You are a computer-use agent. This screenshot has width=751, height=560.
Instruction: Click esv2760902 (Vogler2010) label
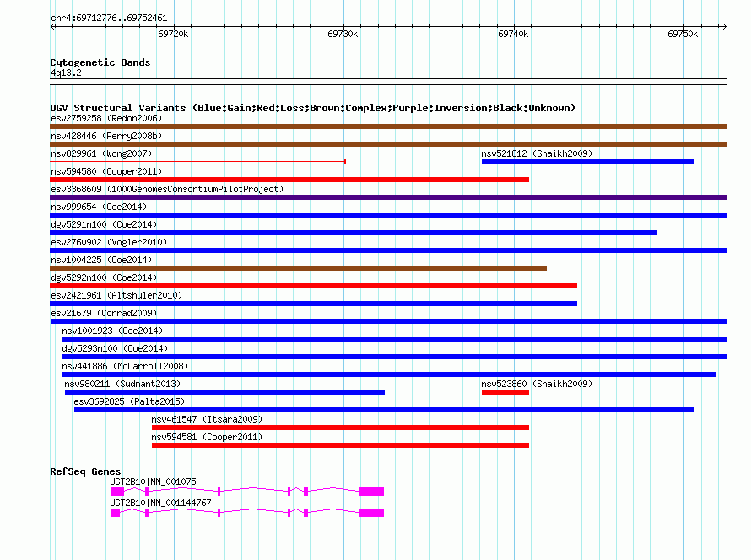point(109,242)
